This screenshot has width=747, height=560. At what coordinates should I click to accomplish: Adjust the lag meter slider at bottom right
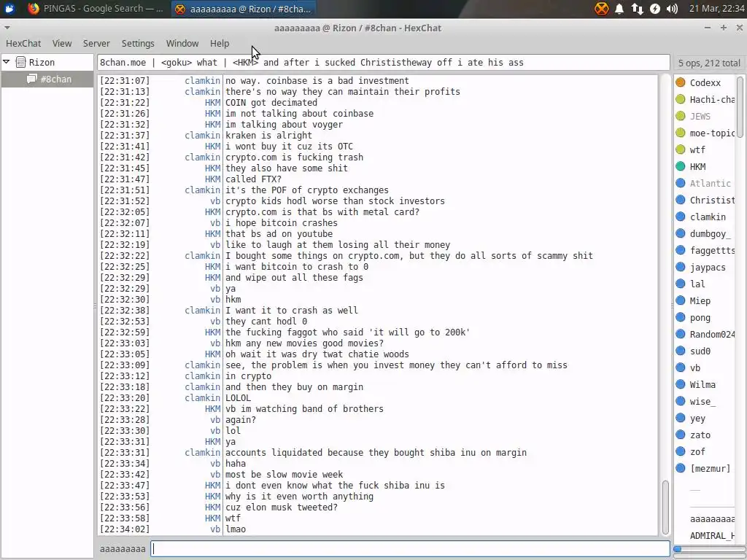pos(709,549)
